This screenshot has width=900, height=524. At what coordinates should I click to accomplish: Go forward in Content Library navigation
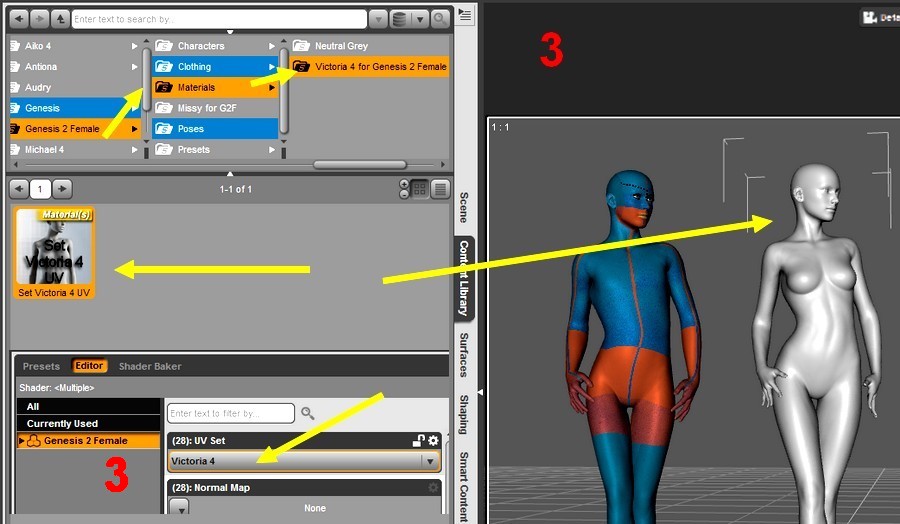click(40, 19)
